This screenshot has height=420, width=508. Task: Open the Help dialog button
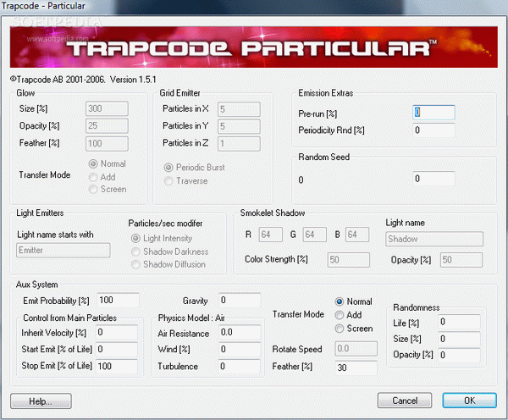(x=41, y=401)
